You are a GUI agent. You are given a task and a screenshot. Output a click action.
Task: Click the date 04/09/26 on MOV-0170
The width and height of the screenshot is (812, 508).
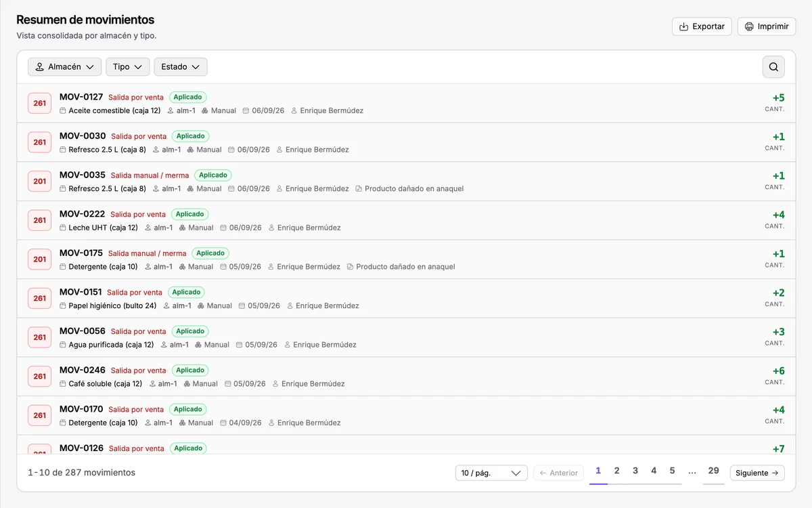click(245, 423)
